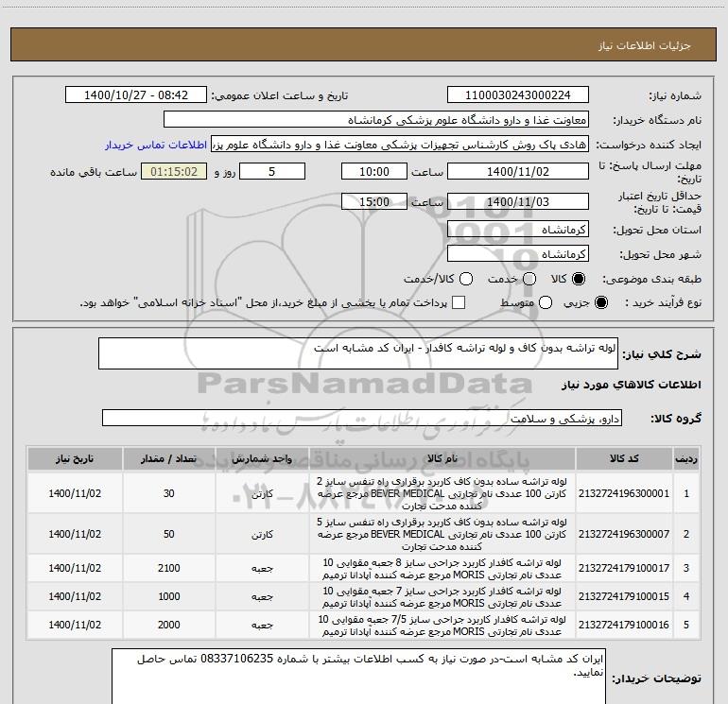
Task: Click the goods group field دارو، پزشکی و سلامت
Action: (x=362, y=418)
